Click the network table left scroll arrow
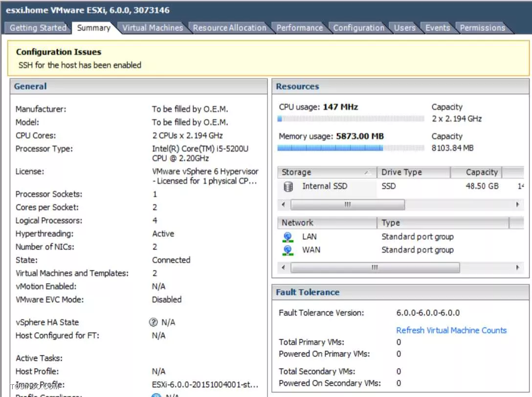The height and width of the screenshot is (397, 532). click(x=283, y=268)
